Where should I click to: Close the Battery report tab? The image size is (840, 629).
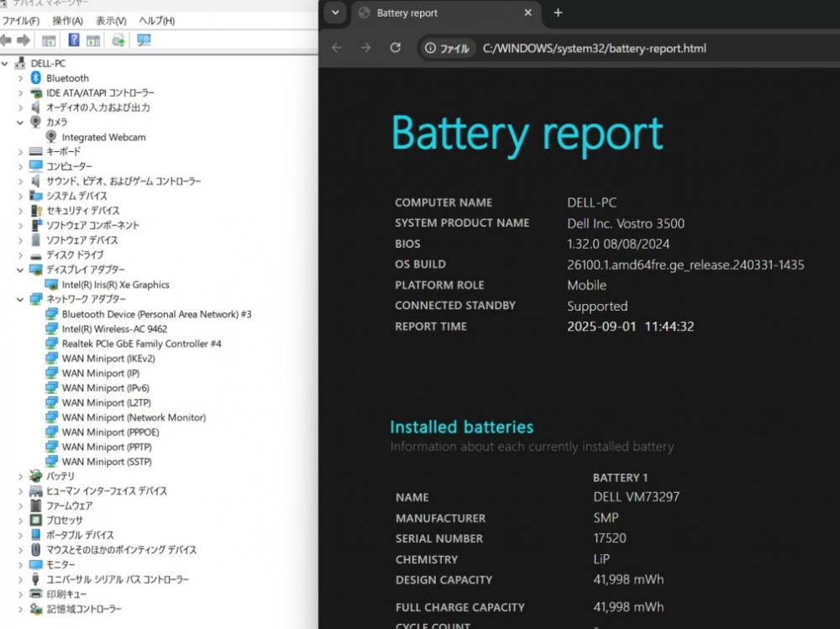point(528,13)
